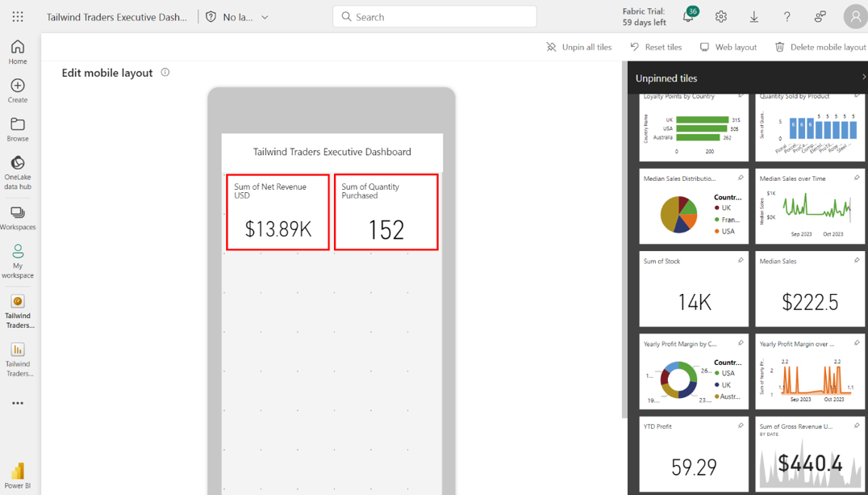
Task: Click the info icon beside Edit mobile layout
Action: tap(165, 73)
